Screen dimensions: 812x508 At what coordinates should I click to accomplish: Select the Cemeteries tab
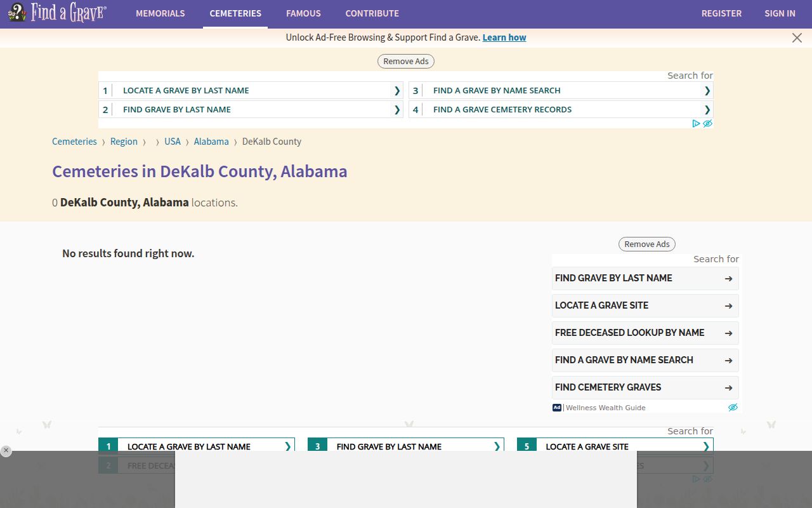pyautogui.click(x=235, y=13)
